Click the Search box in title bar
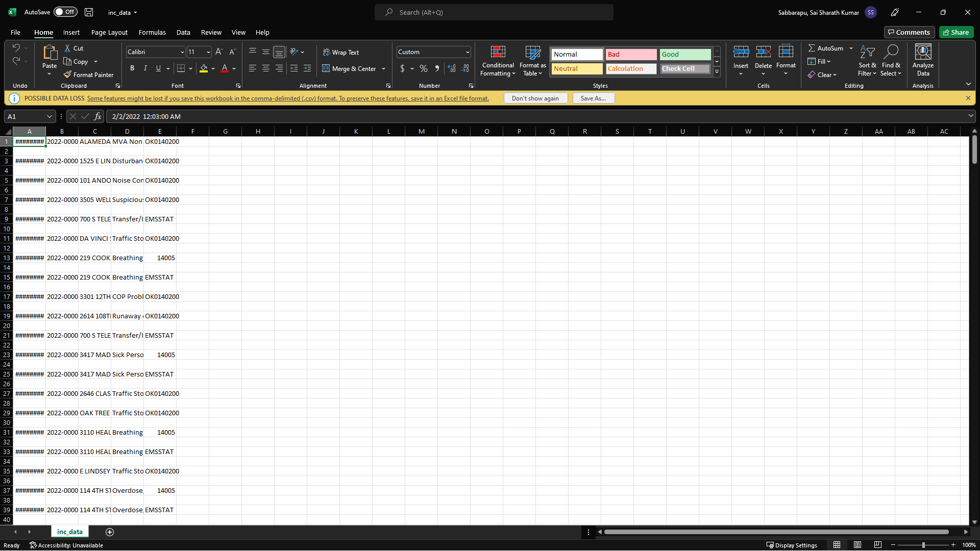 (494, 12)
